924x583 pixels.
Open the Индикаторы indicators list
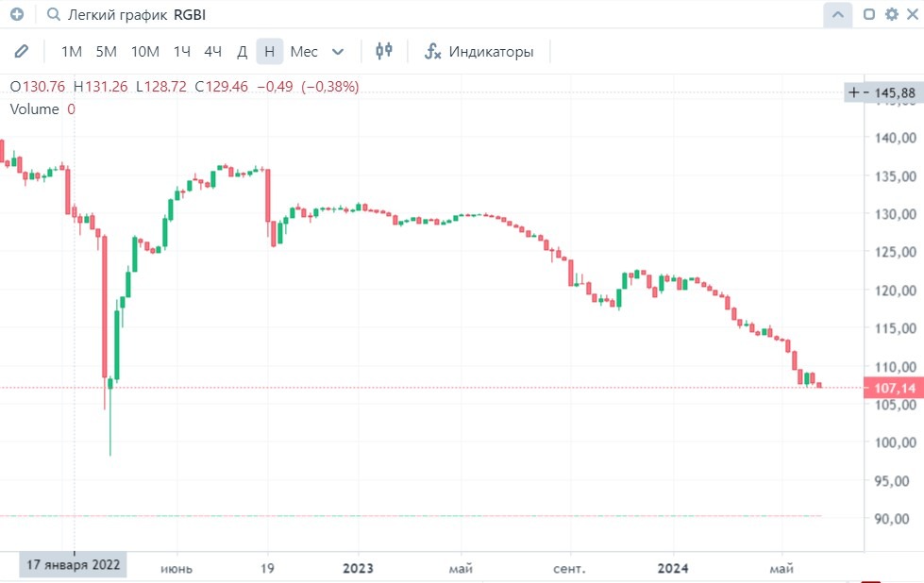pos(491,51)
